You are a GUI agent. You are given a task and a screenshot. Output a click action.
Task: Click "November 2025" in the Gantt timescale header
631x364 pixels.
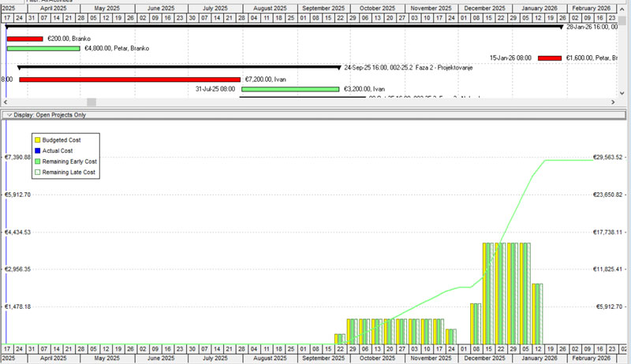[x=431, y=8]
